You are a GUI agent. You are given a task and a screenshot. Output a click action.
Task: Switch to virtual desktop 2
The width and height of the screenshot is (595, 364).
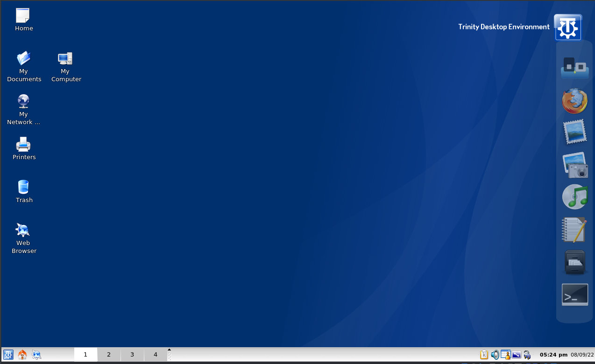[x=109, y=355]
